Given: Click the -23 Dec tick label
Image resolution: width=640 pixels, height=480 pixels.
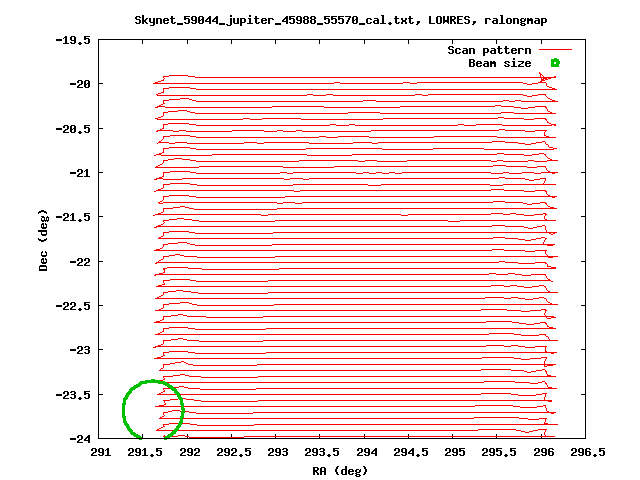Looking at the screenshot, I should (x=80, y=350).
